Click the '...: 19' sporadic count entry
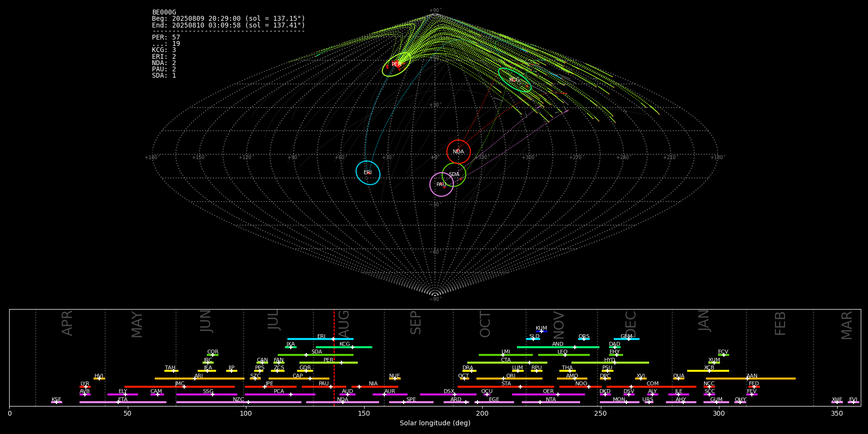 166,44
